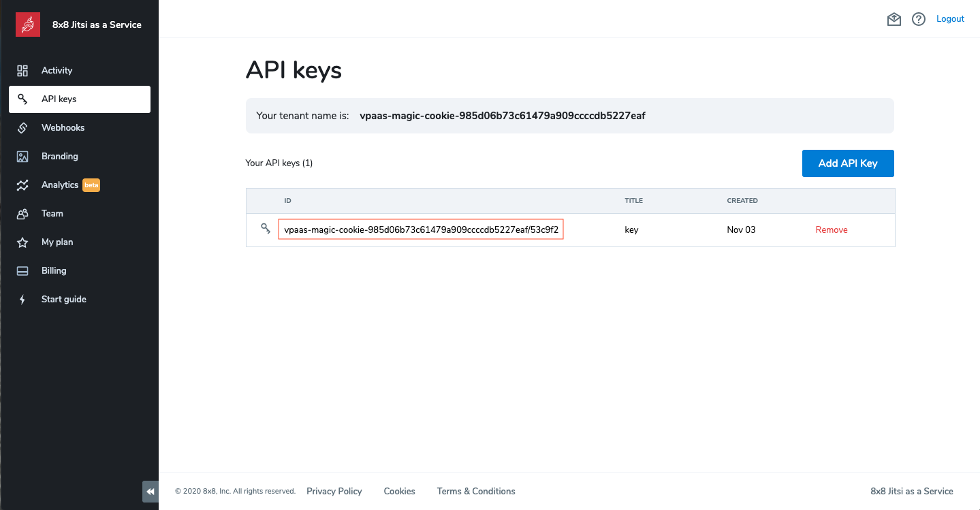Viewport: 980px width, 510px height.
Task: Open the Start guide menu item
Action: pyautogui.click(x=80, y=300)
